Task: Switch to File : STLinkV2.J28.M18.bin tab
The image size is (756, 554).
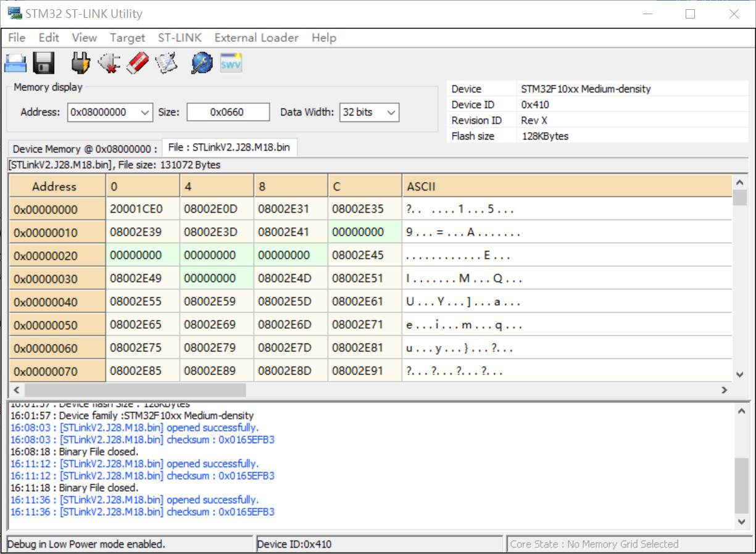Action: tap(229, 147)
